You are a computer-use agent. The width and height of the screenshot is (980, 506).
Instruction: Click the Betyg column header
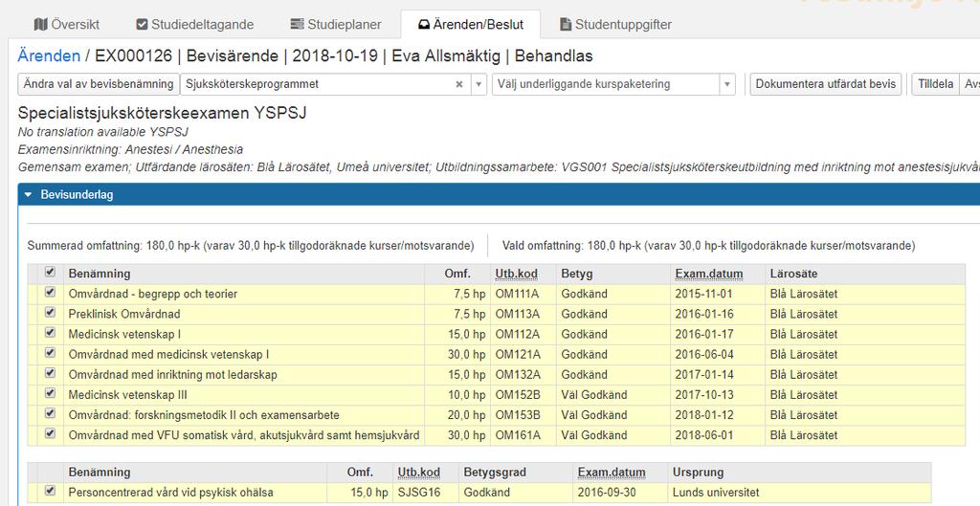(x=576, y=274)
